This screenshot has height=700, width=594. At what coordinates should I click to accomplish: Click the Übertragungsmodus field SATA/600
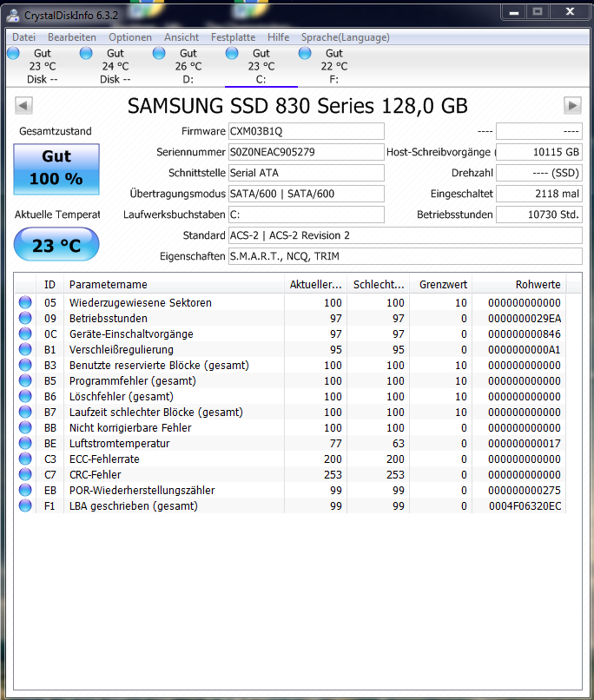click(x=307, y=194)
